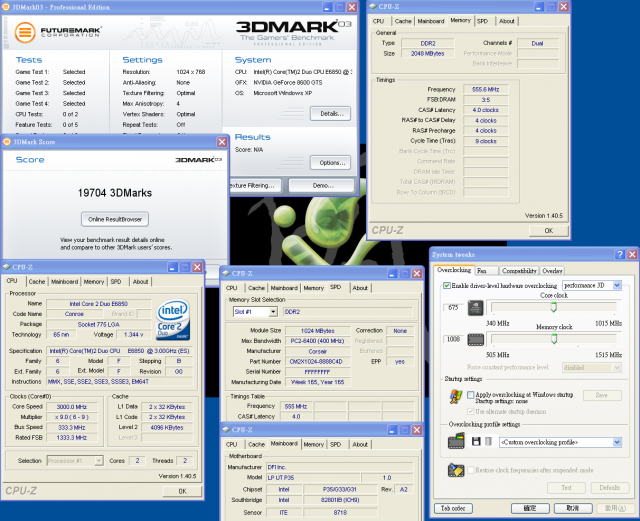Click OK in CPU-Z processor window
The height and width of the screenshot is (521, 640).
182,491
